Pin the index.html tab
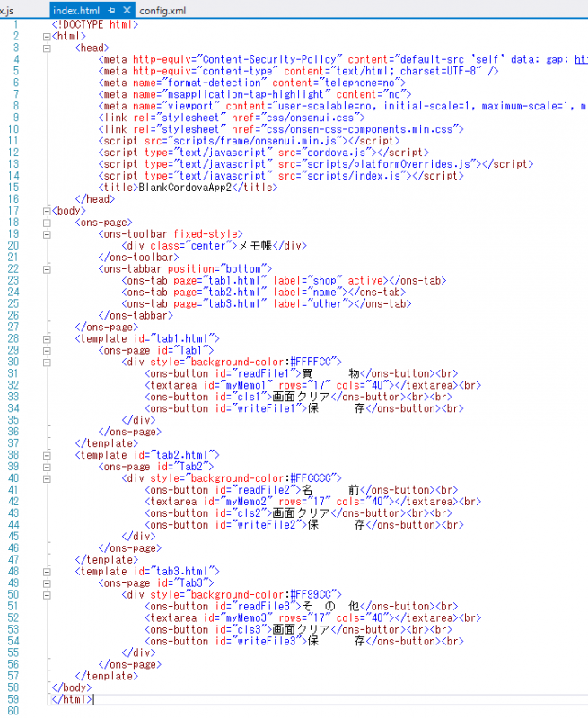This screenshot has width=588, height=718. point(111,10)
